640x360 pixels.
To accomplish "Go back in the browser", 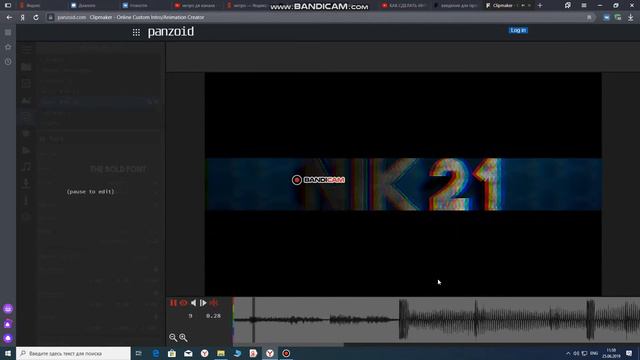I will (x=9, y=18).
